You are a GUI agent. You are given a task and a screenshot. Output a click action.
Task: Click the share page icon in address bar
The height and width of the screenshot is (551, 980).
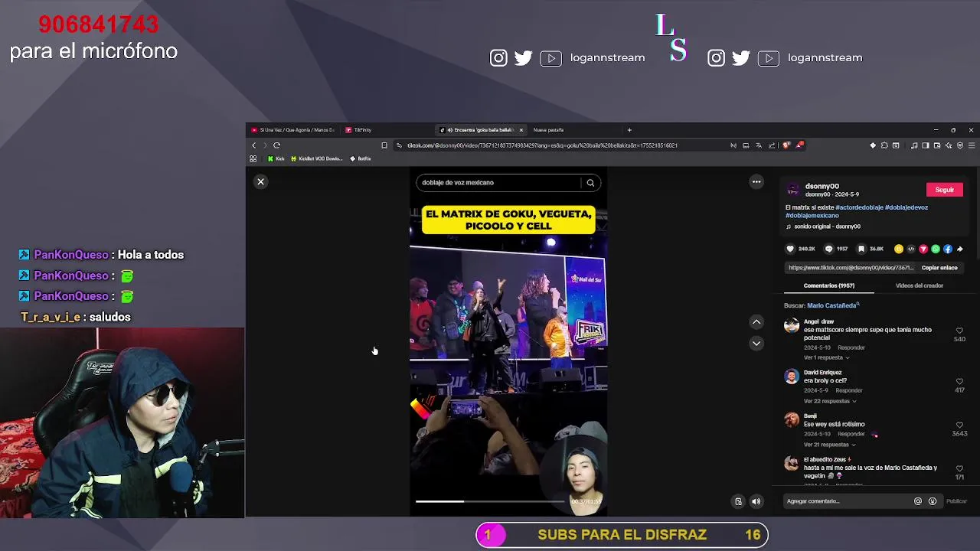772,145
